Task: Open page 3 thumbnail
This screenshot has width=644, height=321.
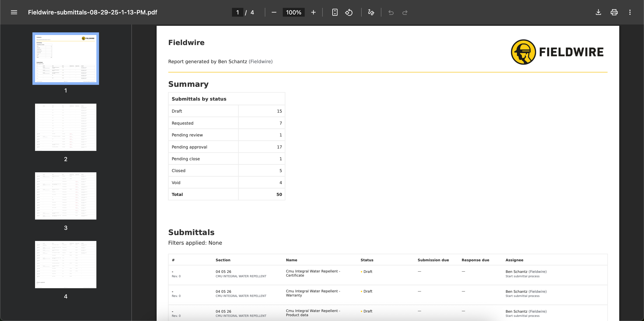Action: pos(65,196)
